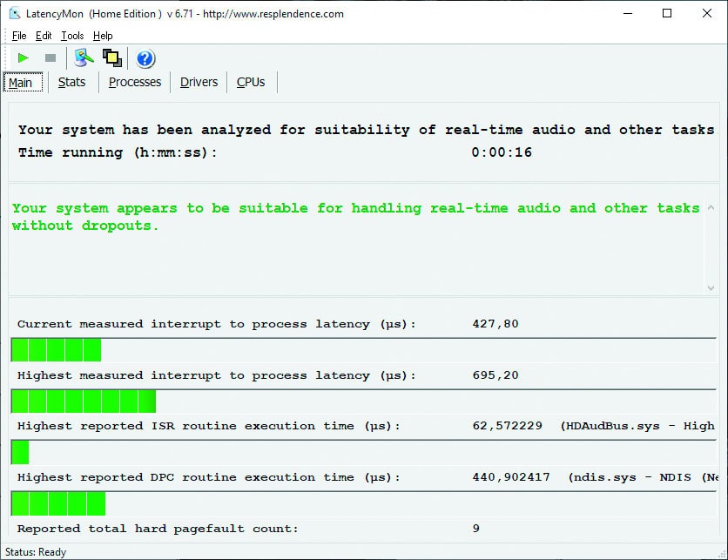Click the highest measured latency bar
The width and height of the screenshot is (728, 560).
82,401
